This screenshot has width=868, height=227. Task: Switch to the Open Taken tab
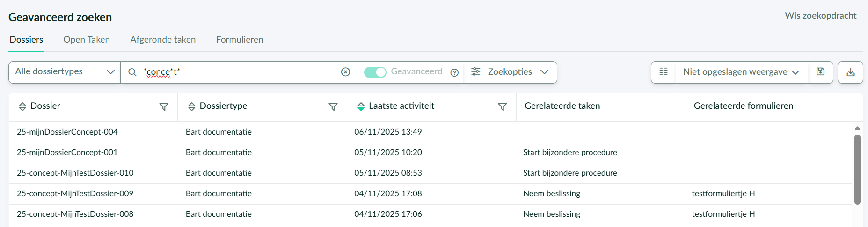(x=87, y=40)
